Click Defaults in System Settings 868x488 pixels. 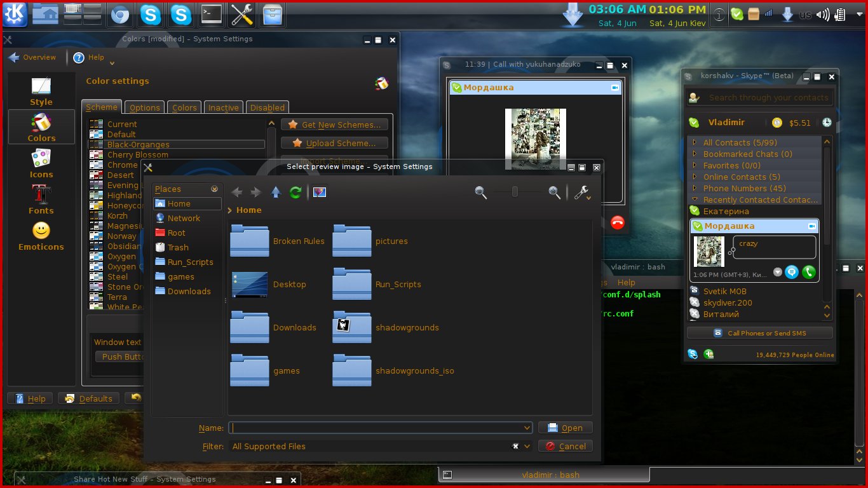point(89,398)
